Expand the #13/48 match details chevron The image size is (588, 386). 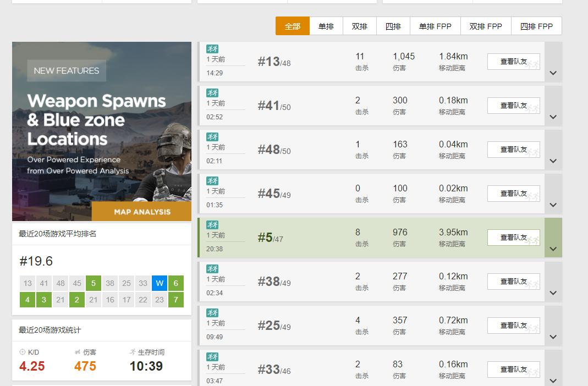pos(553,73)
